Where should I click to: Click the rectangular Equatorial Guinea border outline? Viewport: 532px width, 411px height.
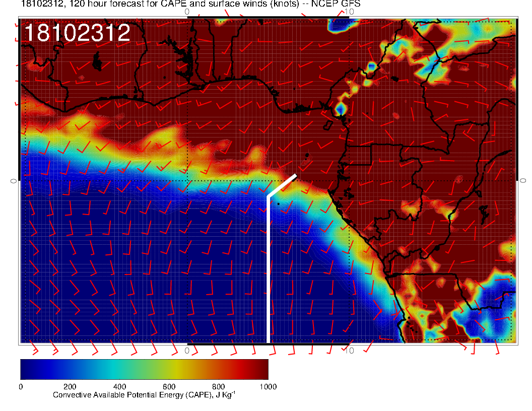[359, 155]
